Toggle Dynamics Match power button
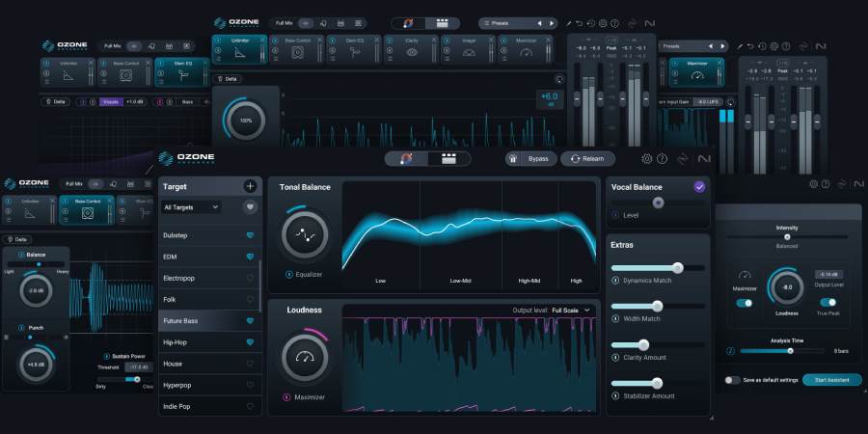The height and width of the screenshot is (434, 868). coord(615,280)
